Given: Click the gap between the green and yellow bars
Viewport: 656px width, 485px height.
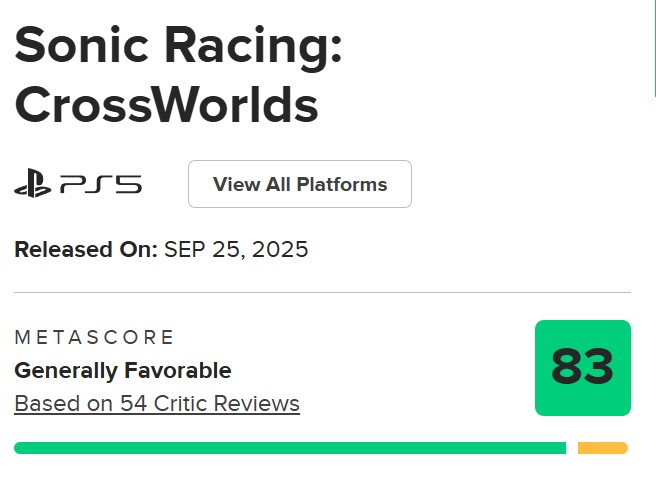Looking at the screenshot, I should [x=572, y=448].
